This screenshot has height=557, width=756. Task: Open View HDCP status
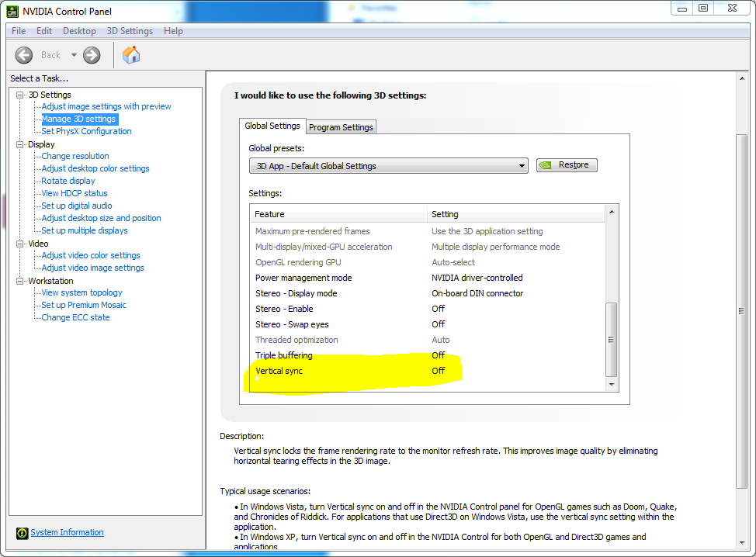(x=75, y=193)
